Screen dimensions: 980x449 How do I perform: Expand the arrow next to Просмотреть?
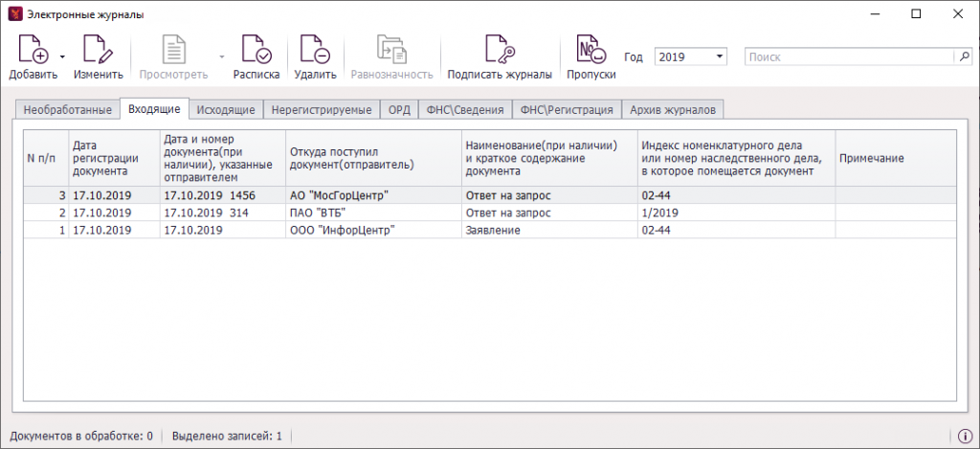click(221, 56)
